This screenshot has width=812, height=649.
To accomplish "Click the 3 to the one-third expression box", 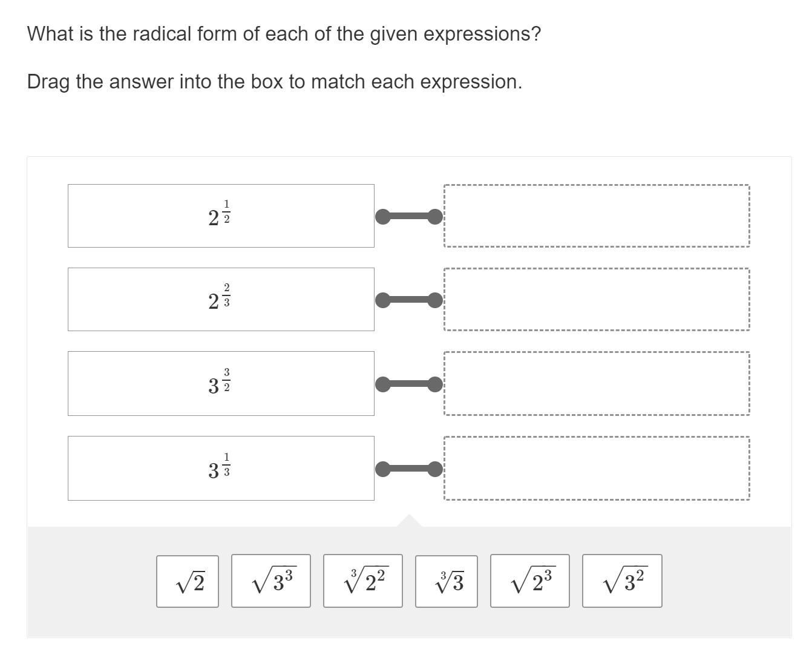I will pos(221,468).
